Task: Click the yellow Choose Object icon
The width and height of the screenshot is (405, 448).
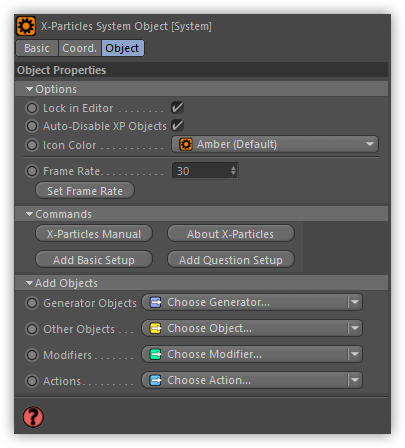Action: (x=155, y=328)
